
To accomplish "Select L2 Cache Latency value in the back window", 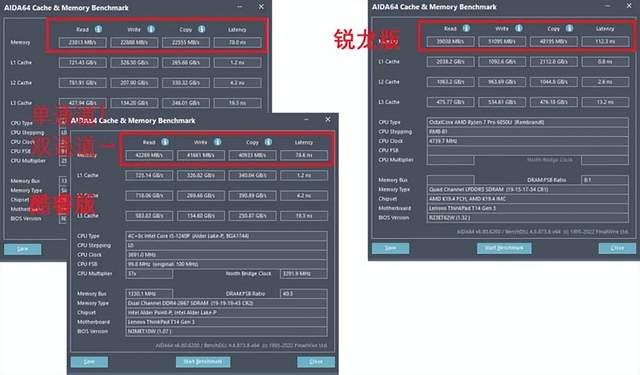I will click(x=237, y=83).
